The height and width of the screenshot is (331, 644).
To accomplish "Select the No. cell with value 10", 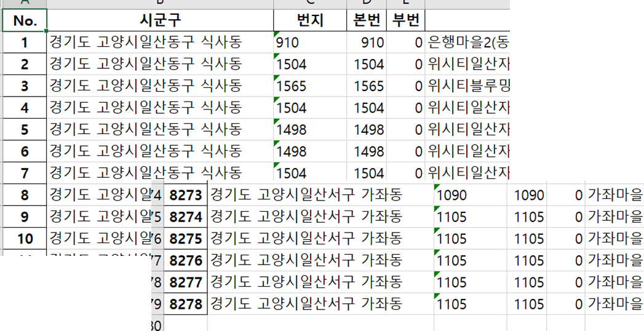I will tap(25, 238).
